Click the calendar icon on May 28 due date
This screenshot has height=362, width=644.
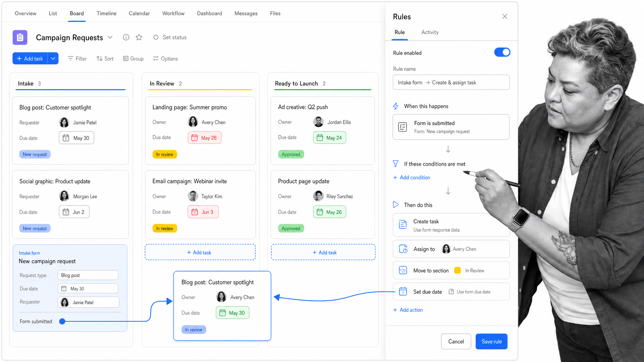click(x=195, y=138)
